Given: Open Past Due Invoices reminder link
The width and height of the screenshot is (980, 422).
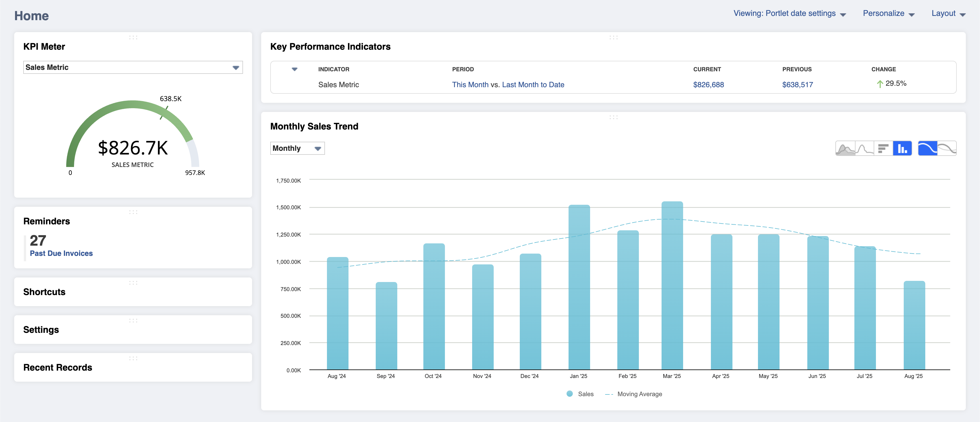Looking at the screenshot, I should click(61, 253).
